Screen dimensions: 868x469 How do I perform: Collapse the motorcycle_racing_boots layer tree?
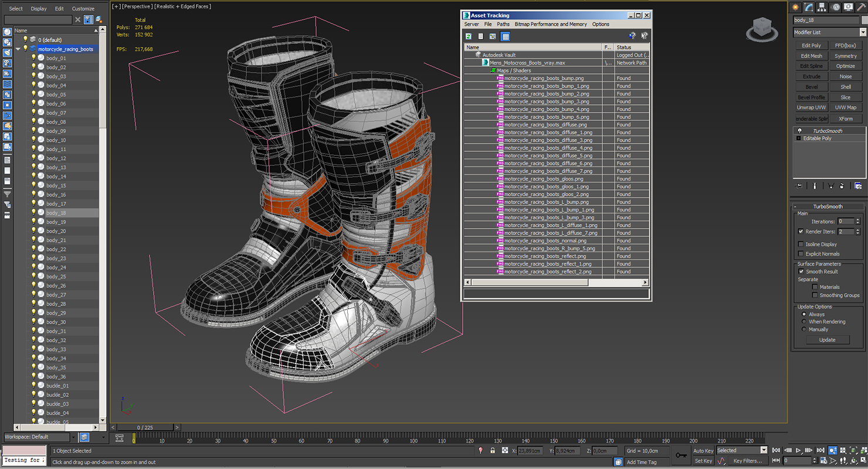(18, 49)
